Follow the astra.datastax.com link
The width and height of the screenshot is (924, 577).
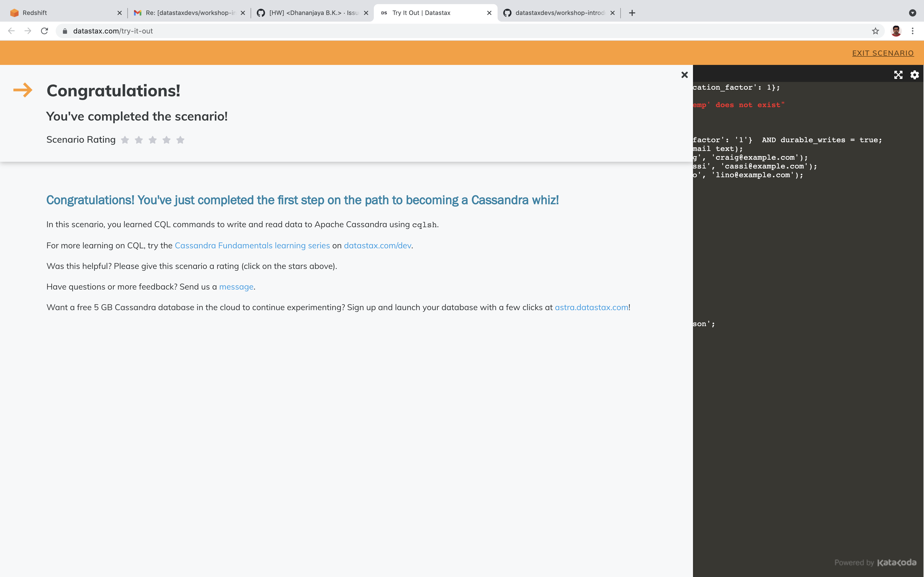(591, 307)
